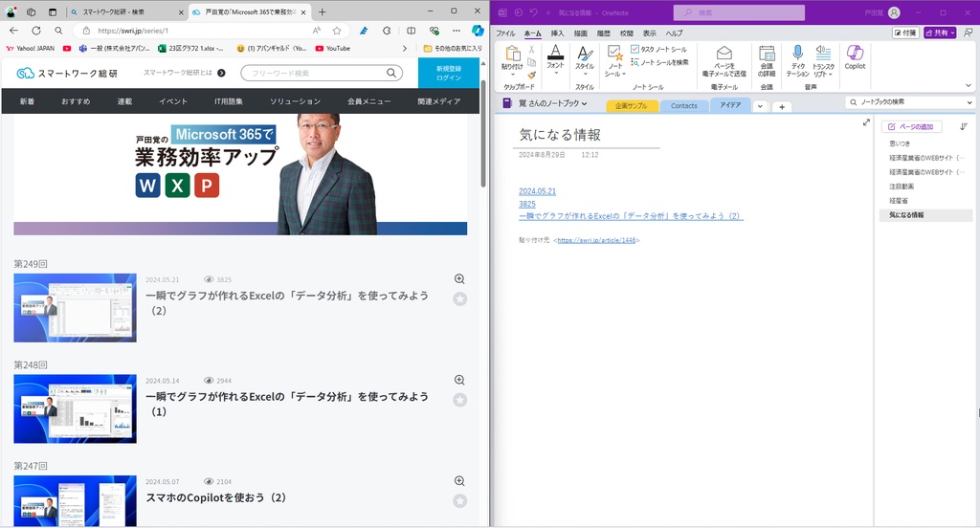Click the sort pages icon beside ページの追加

[963, 127]
